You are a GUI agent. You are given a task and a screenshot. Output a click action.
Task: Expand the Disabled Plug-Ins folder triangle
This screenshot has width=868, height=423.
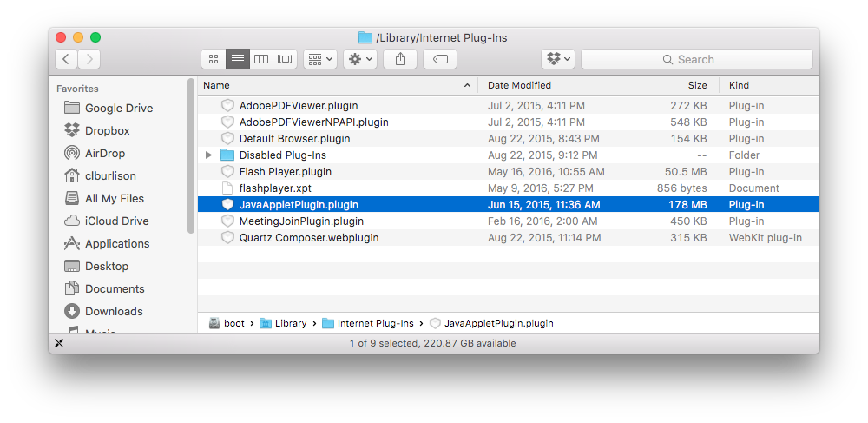pyautogui.click(x=208, y=155)
